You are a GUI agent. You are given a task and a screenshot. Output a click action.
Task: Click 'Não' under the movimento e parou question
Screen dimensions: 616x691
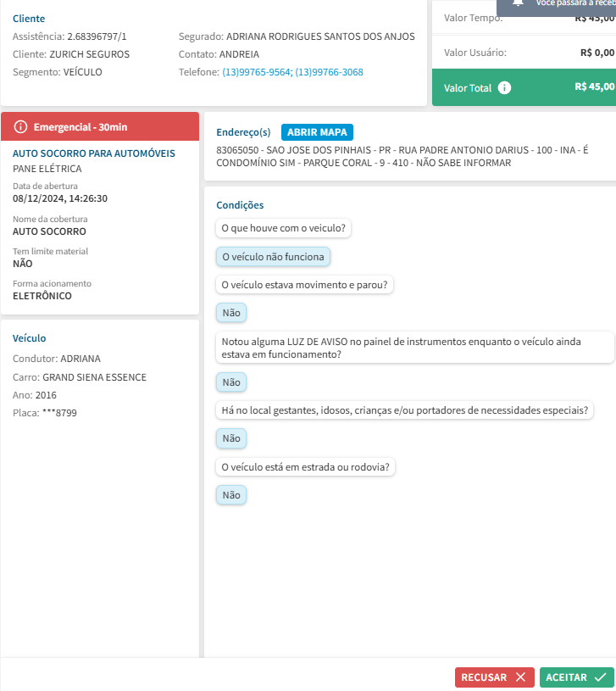pos(231,313)
